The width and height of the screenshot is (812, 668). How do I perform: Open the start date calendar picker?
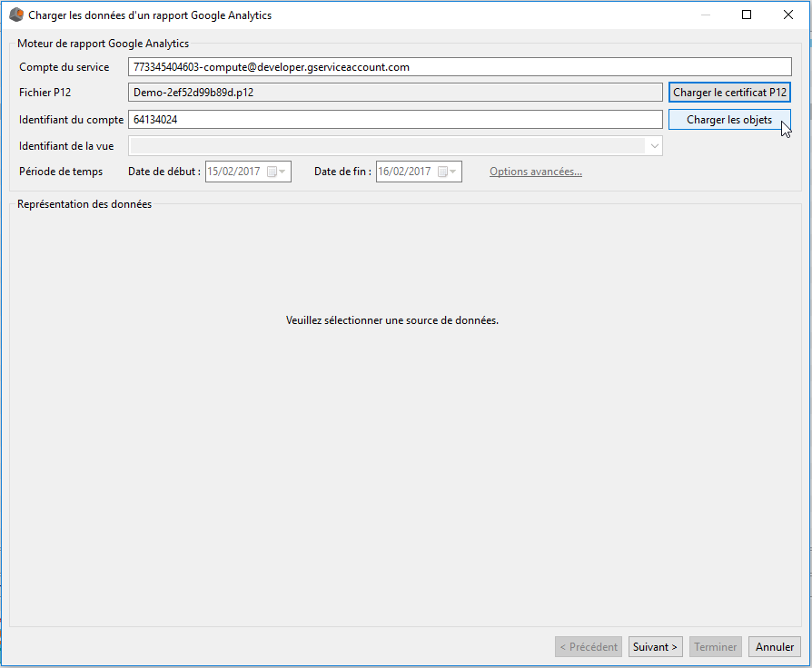click(276, 172)
